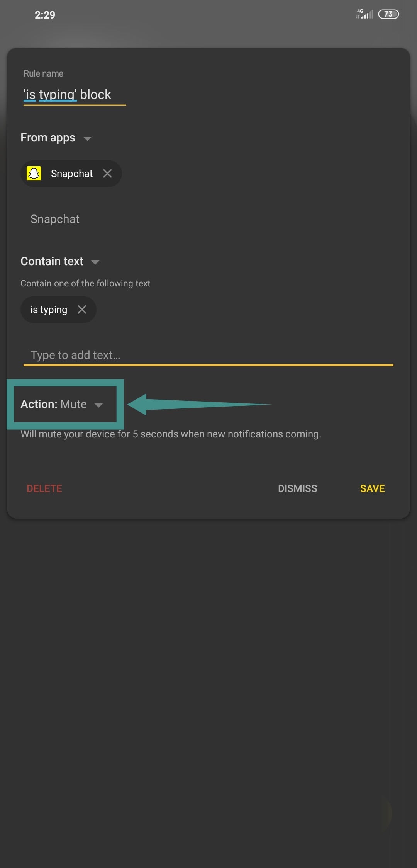Edit the Rule name field
417x868 pixels.
click(x=74, y=95)
